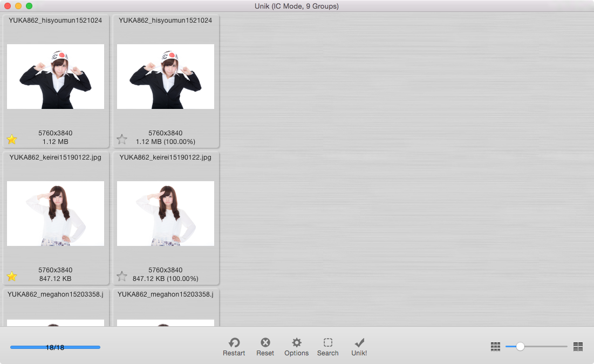
Task: Click the '847.12 KB (100.00%)' size text
Action: click(166, 279)
